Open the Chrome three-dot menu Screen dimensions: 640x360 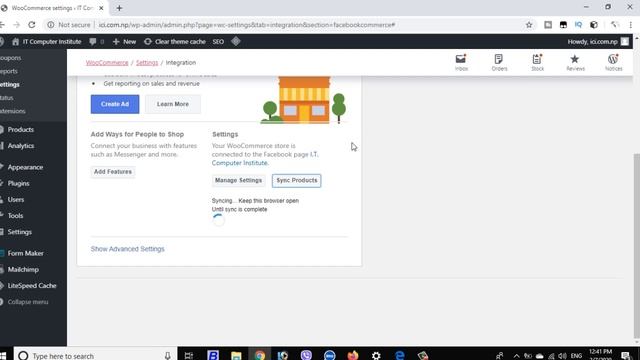click(x=631, y=25)
